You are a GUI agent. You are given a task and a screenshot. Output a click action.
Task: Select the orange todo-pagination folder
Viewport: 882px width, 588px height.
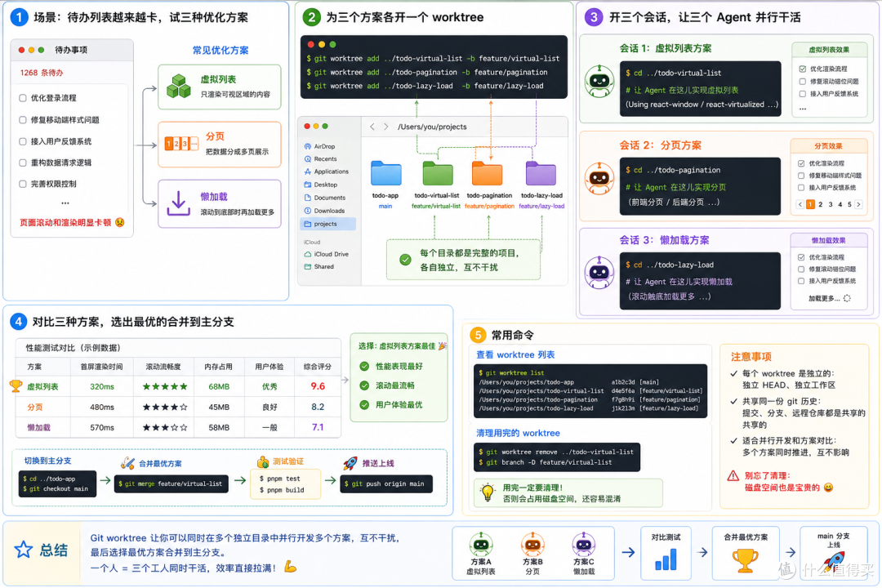[487, 173]
